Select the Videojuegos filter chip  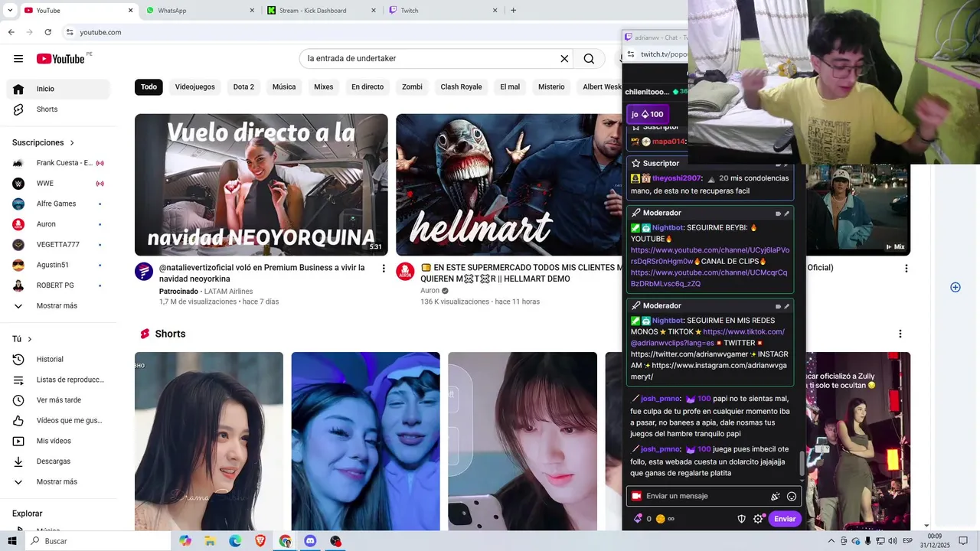click(195, 87)
